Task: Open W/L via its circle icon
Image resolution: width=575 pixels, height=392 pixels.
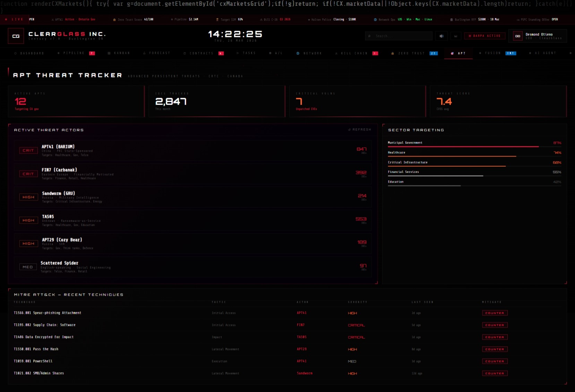Action: 270,53
